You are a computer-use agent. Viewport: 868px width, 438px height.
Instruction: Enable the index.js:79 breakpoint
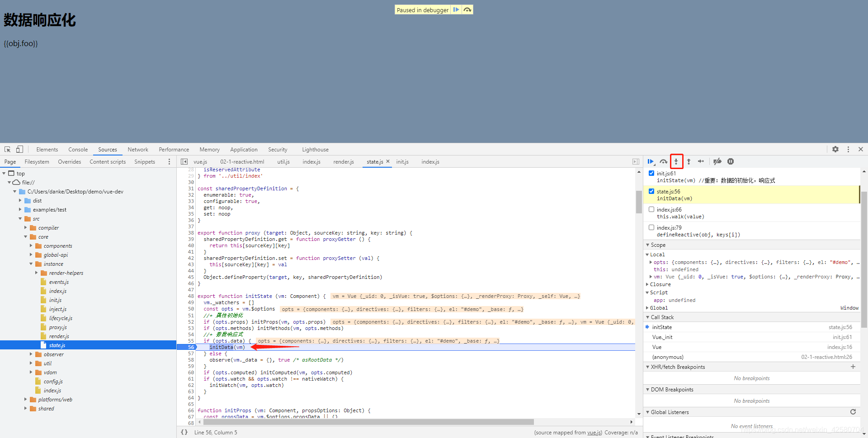651,227
